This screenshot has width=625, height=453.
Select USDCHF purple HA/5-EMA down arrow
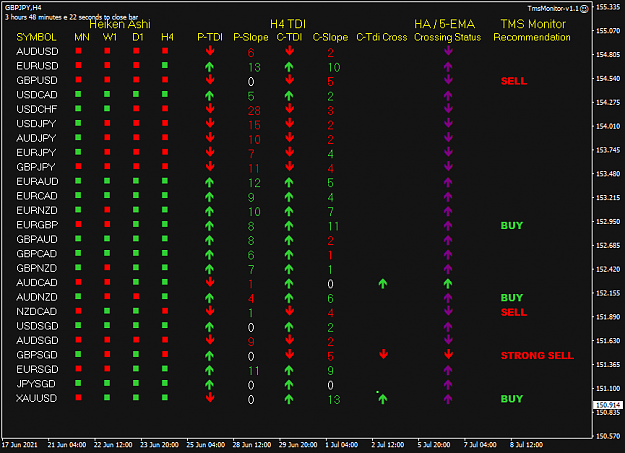point(448,108)
